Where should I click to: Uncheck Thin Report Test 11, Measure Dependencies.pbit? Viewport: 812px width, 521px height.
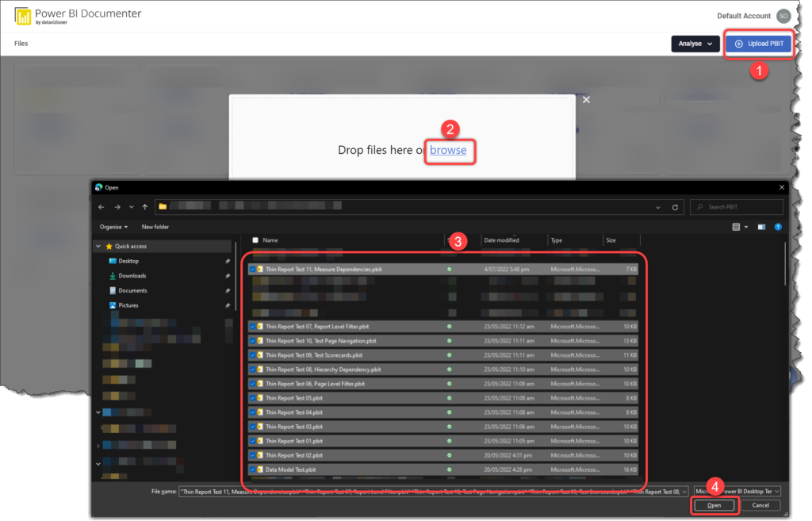tap(252, 270)
